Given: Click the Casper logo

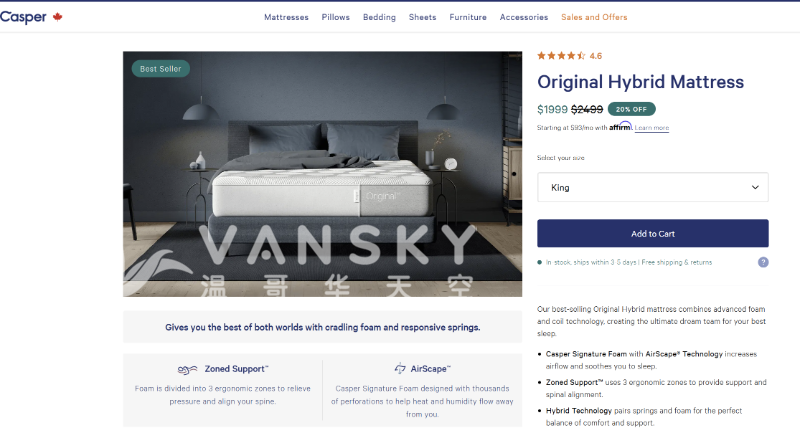Looking at the screenshot, I should (23, 17).
